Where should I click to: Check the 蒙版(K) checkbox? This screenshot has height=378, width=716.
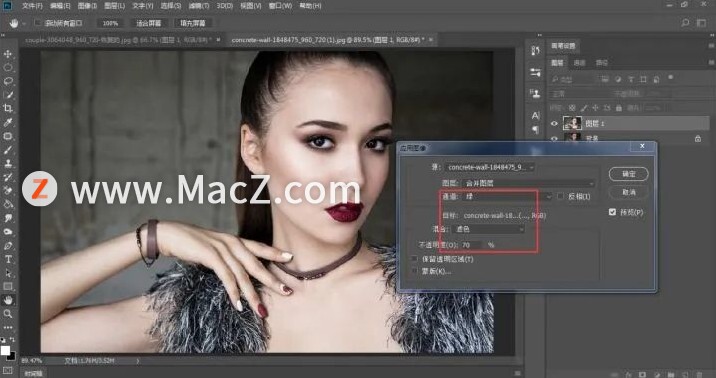pyautogui.click(x=415, y=271)
